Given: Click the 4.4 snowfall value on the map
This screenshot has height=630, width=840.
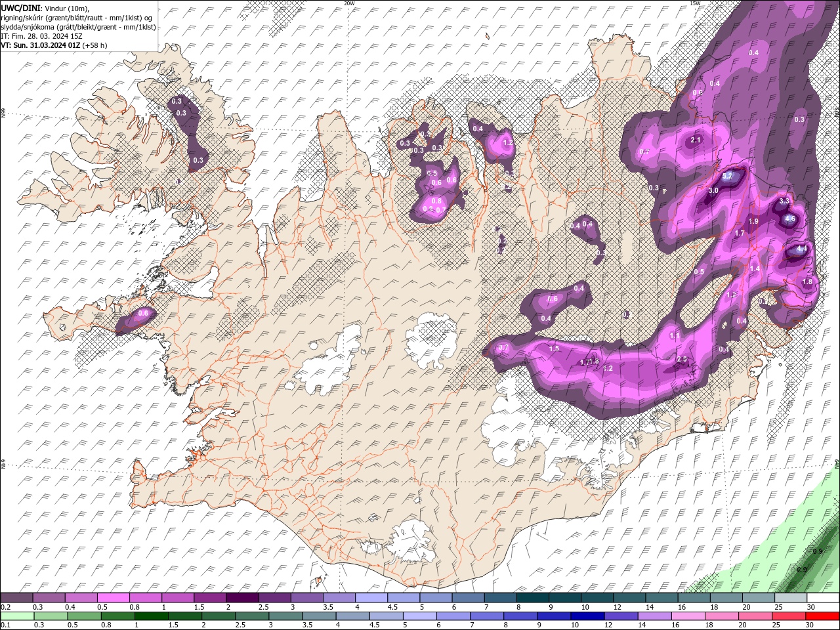Looking at the screenshot, I should tap(801, 249).
